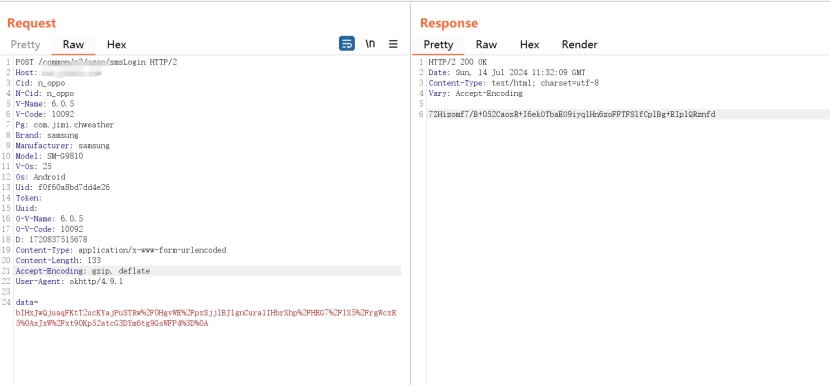The height and width of the screenshot is (385, 830).
Task: Click the Vary: Accept-Encoding response header
Action: click(x=475, y=93)
